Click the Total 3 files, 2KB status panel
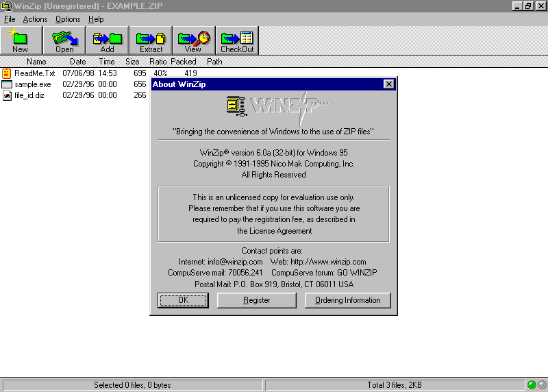Image resolution: width=548 pixels, height=392 pixels. tap(395, 385)
